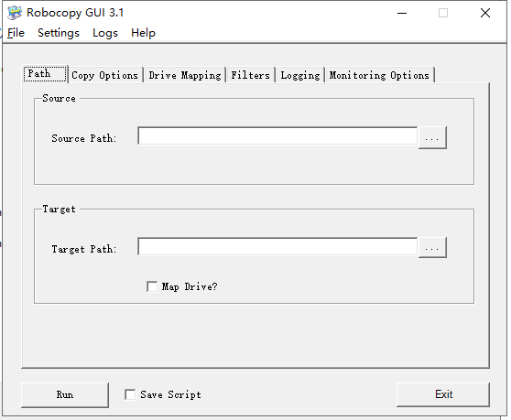Go to the Logging tab
Image resolution: width=511 pixels, height=420 pixels.
300,75
